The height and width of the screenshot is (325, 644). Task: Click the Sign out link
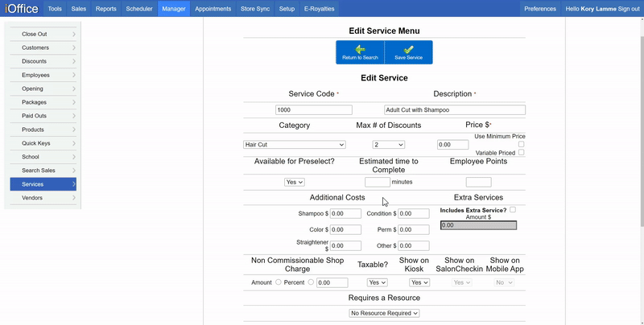(x=629, y=9)
